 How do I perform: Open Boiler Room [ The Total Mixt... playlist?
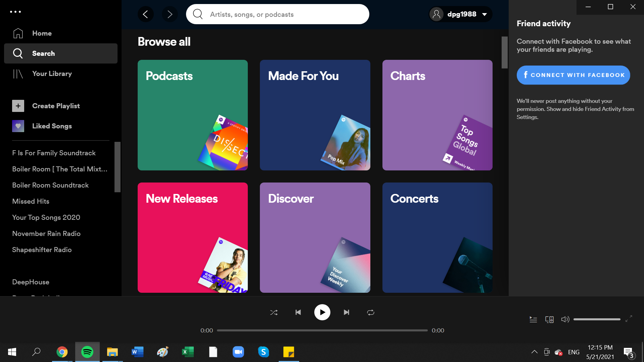(x=60, y=169)
